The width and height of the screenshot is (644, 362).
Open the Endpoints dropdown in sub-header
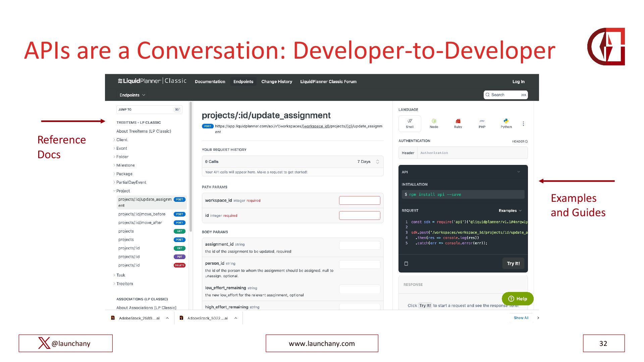(132, 95)
